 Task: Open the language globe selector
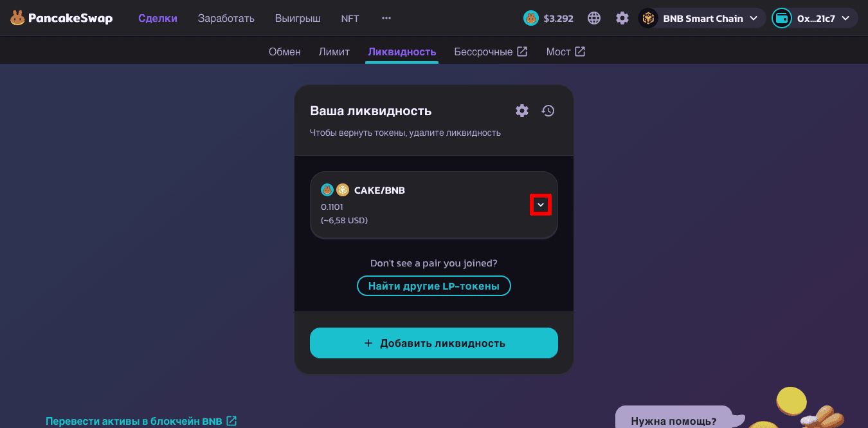point(594,18)
